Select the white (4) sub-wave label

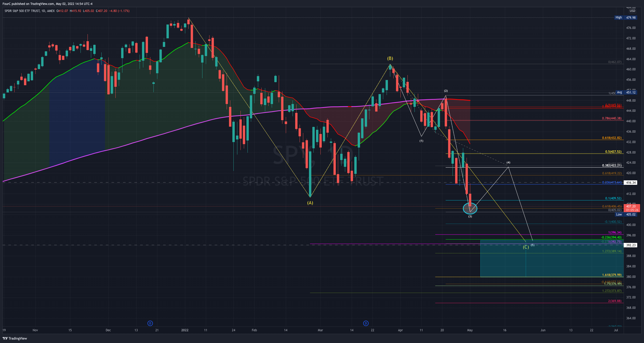point(508,162)
